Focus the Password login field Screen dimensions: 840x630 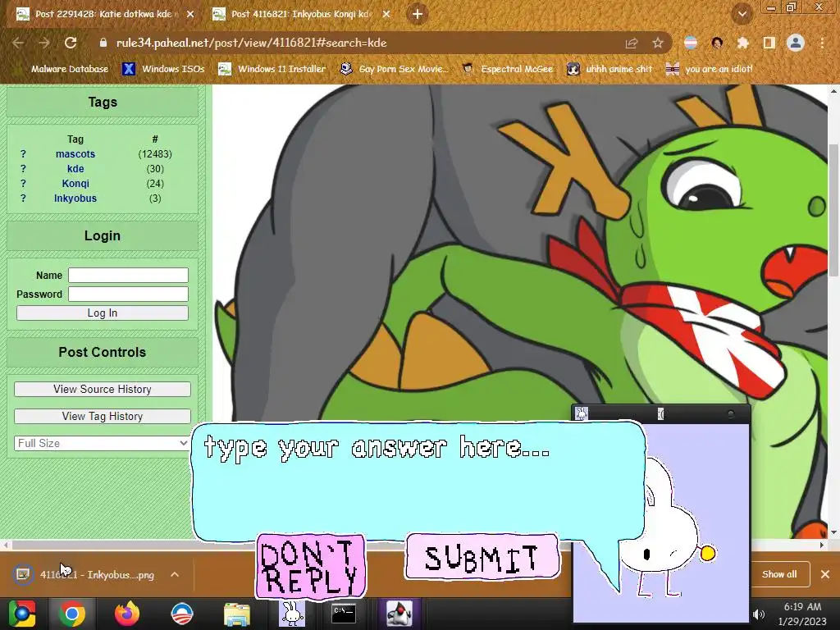(x=128, y=294)
